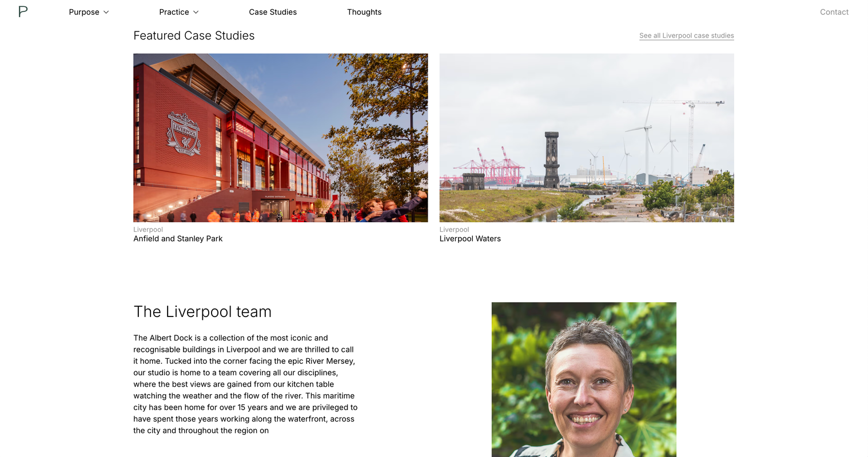
Task: Select the Anfield and Stanley Park title
Action: point(178,239)
